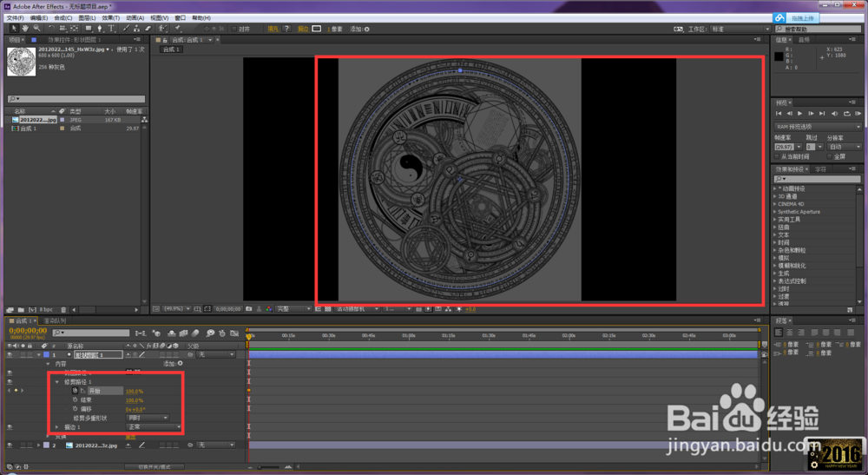This screenshot has height=475, width=868.
Task: Expand layer 2 2012022...3z.jpg
Action: tap(39, 445)
